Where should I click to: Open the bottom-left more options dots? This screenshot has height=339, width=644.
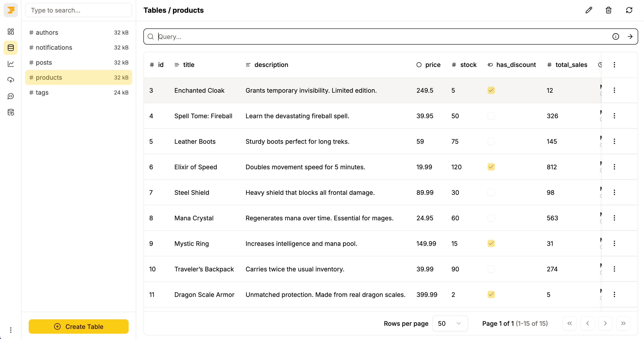tap(11, 330)
